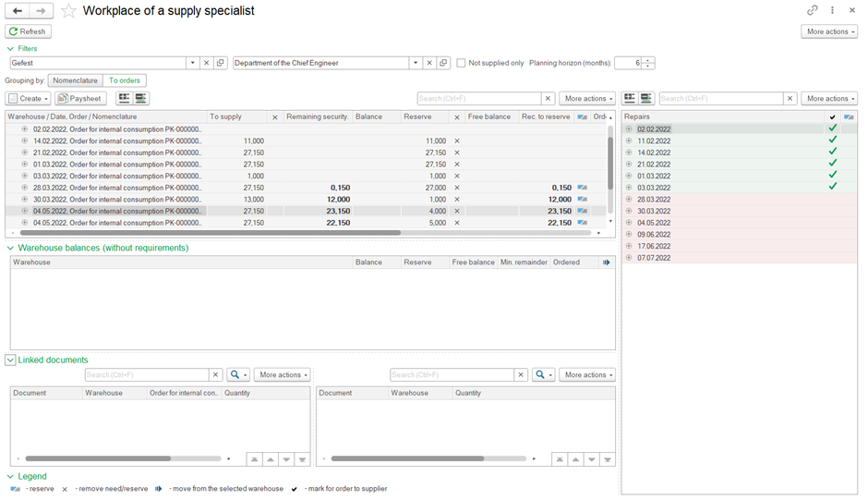Viewport: 868px width, 500px height.
Task: Collapse the Filters section
Action: click(x=11, y=48)
